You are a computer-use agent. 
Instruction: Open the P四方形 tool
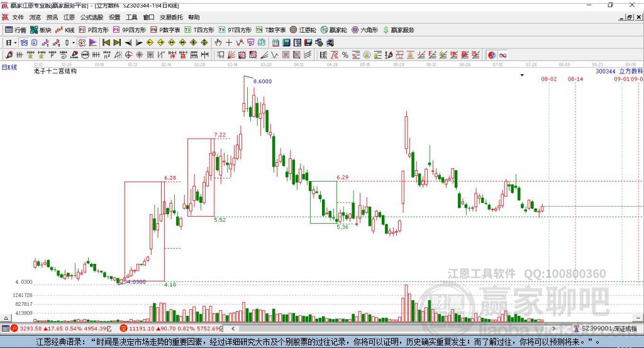tap(94, 30)
